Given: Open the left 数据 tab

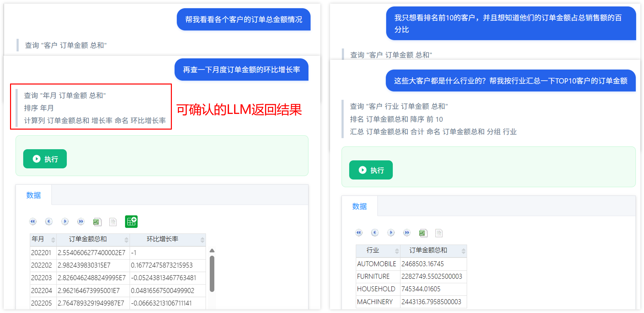Looking at the screenshot, I should click(x=33, y=195).
